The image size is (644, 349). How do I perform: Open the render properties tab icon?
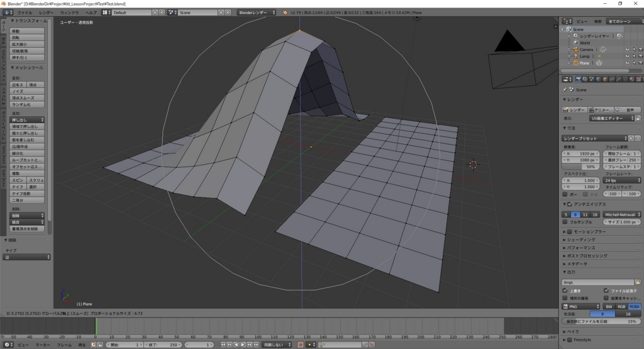click(x=579, y=79)
